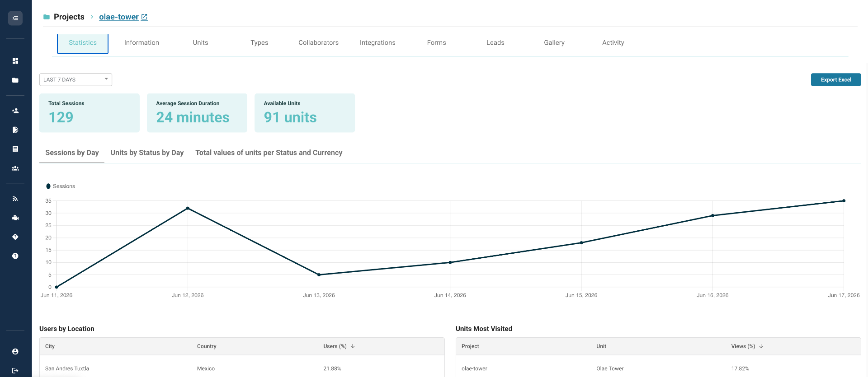Collapse the sidebar menu toggle icon

[x=15, y=18]
